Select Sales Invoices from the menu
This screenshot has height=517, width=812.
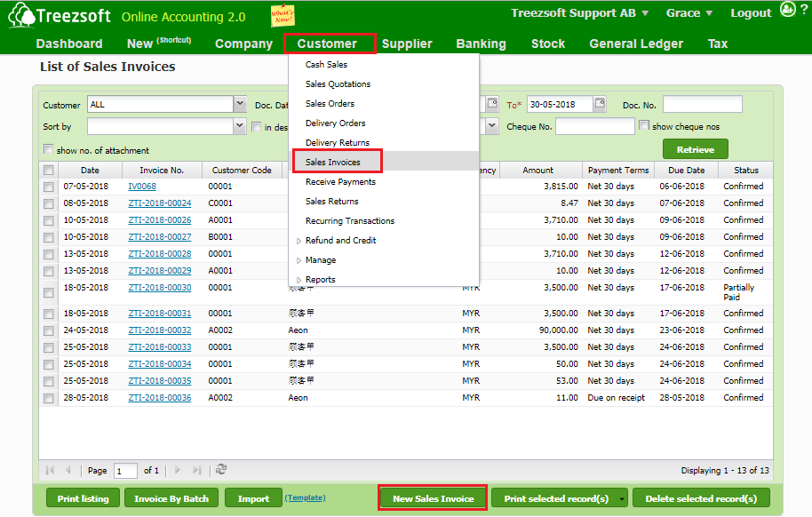[332, 163]
